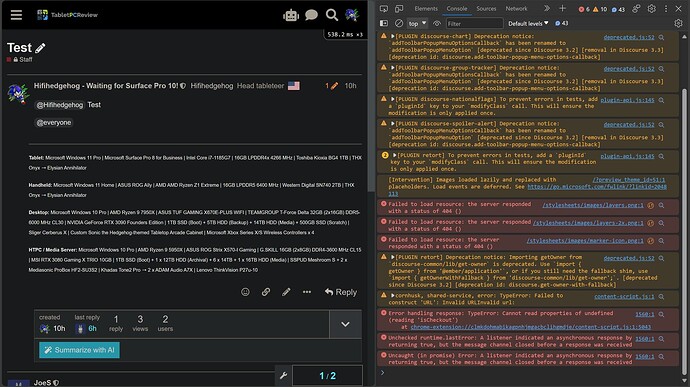Switch to the Network tab
Image resolution: width=690 pixels, height=387 pixels.
pyautogui.click(x=516, y=9)
